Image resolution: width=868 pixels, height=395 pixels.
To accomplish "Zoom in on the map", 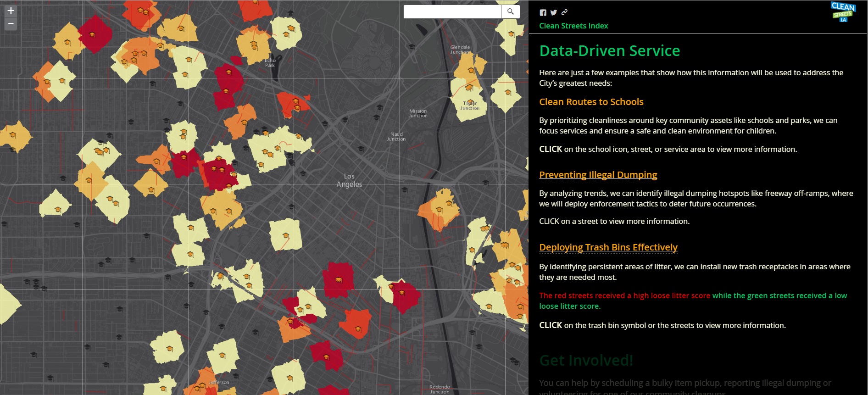I will (11, 11).
